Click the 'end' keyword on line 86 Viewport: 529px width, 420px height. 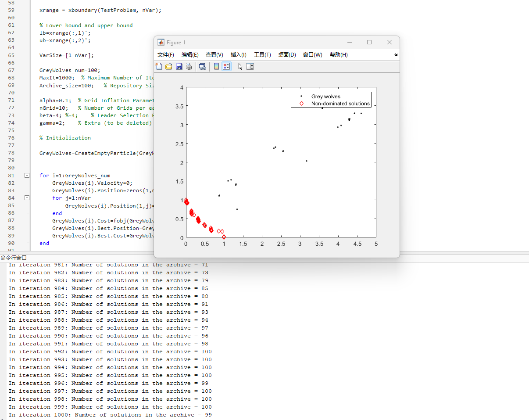[57, 213]
